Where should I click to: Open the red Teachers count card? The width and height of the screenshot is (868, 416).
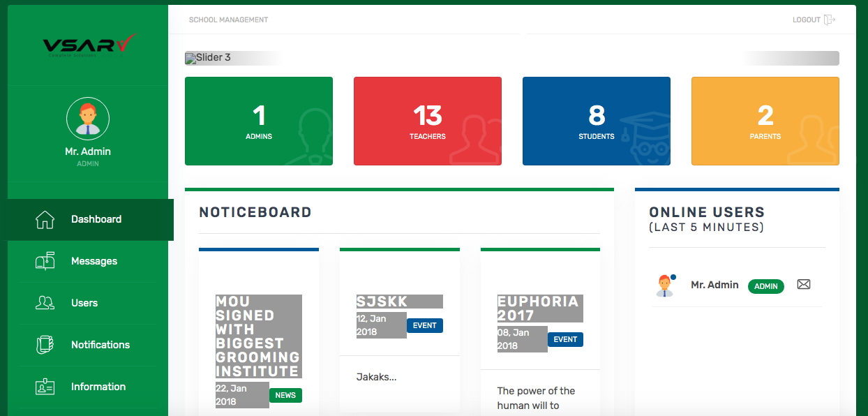[428, 121]
